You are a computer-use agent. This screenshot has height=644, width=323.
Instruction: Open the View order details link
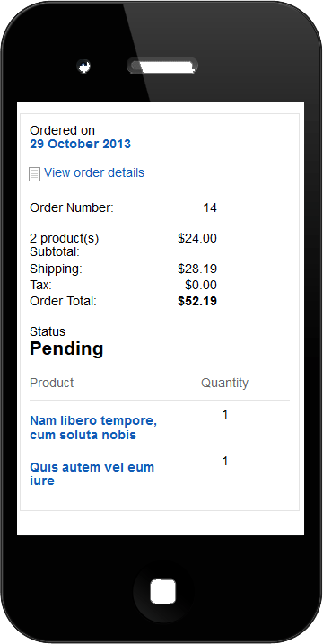pyautogui.click(x=94, y=172)
